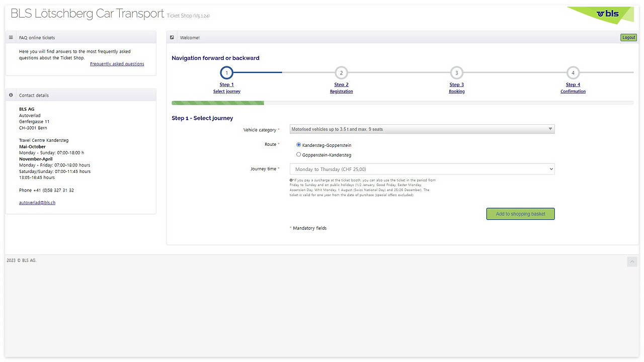Open the Frequently asked questions link

point(117,64)
